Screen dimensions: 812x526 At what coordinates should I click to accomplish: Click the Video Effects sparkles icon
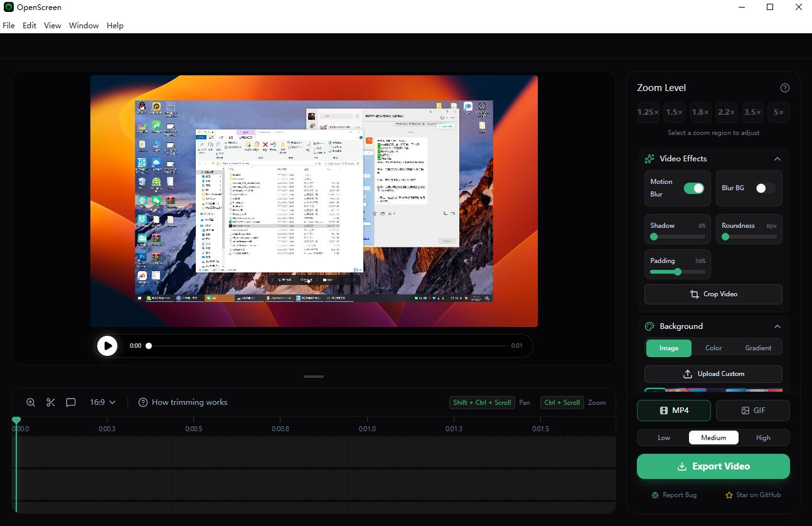[649, 158]
